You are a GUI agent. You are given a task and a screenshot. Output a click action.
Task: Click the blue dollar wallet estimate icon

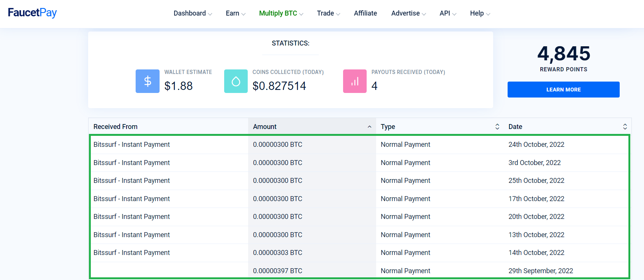point(147,81)
